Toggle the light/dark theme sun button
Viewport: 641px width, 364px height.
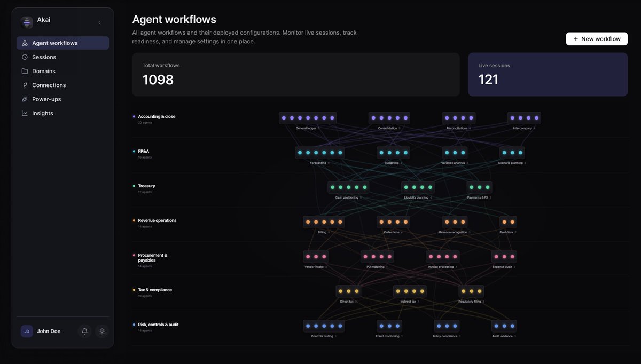pyautogui.click(x=102, y=331)
